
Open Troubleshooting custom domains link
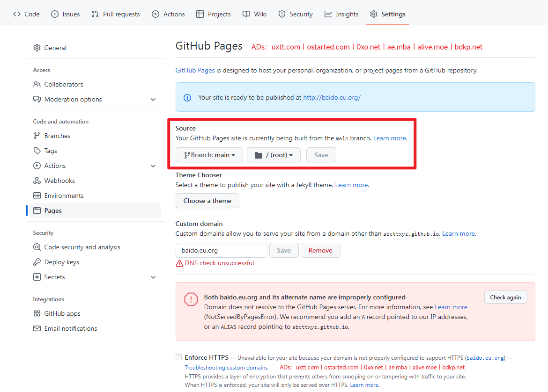(226, 368)
